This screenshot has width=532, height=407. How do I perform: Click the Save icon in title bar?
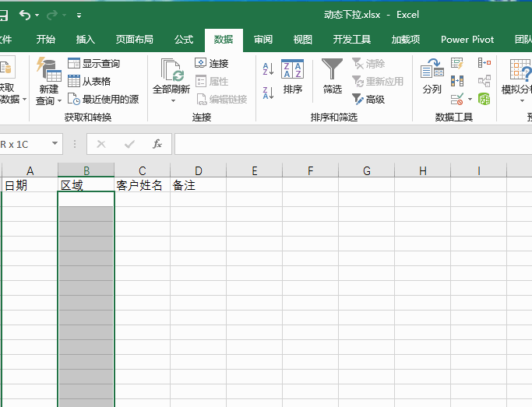click(x=3, y=15)
